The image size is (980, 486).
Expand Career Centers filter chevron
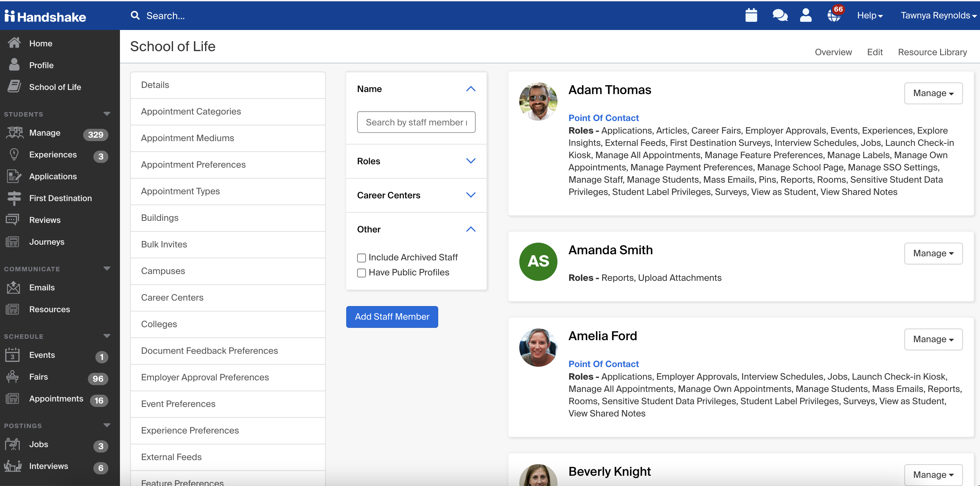click(471, 195)
